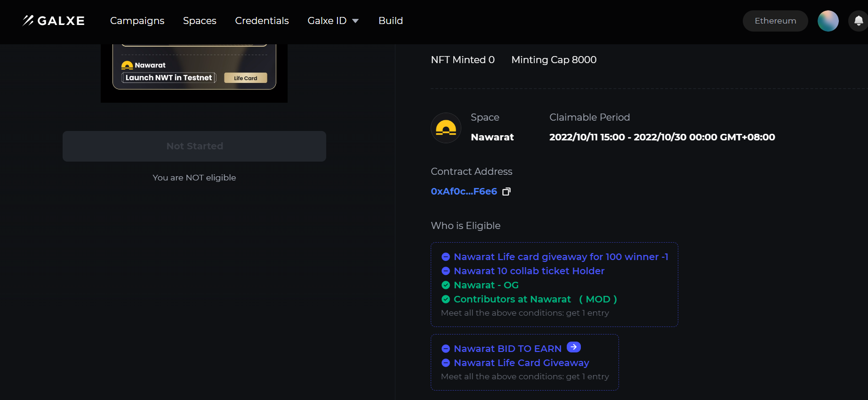
Task: Click the Life Card badge on the NFT
Action: [246, 78]
